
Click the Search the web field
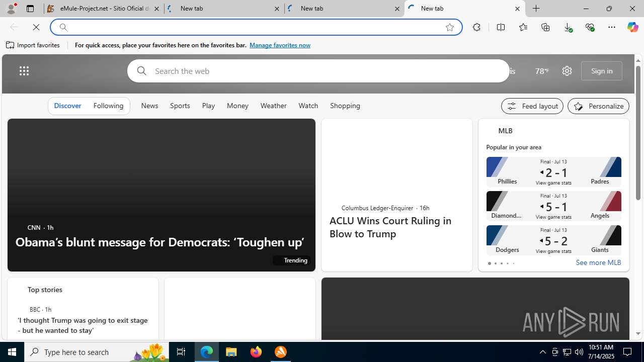[318, 71]
